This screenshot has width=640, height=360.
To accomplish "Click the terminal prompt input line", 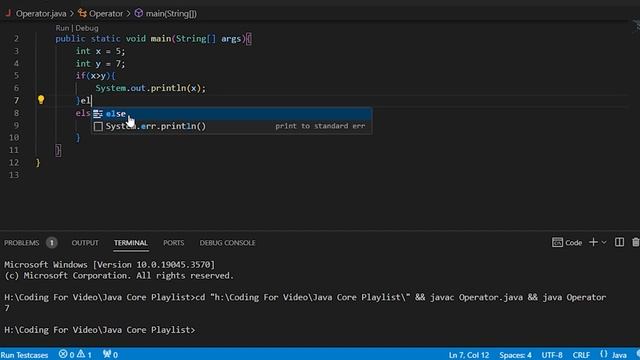I will pyautogui.click(x=100, y=330).
